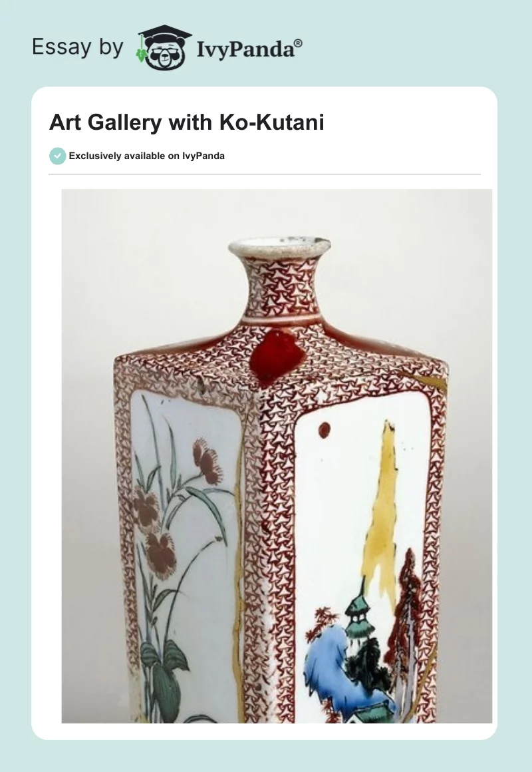Click the IvyPanda brand name text
Viewport: 532px width, 772px height.
point(245,49)
